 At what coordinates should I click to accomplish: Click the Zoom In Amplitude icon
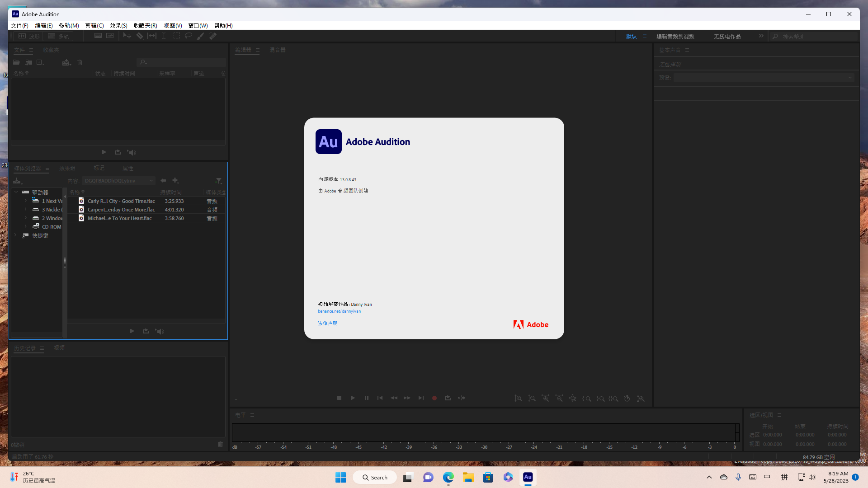(519, 399)
